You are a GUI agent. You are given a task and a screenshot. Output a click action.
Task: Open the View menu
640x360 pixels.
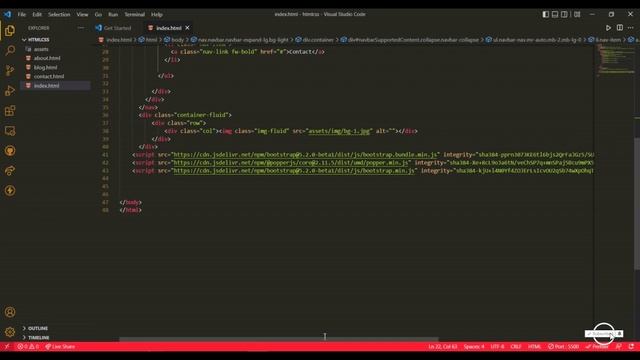click(82, 14)
